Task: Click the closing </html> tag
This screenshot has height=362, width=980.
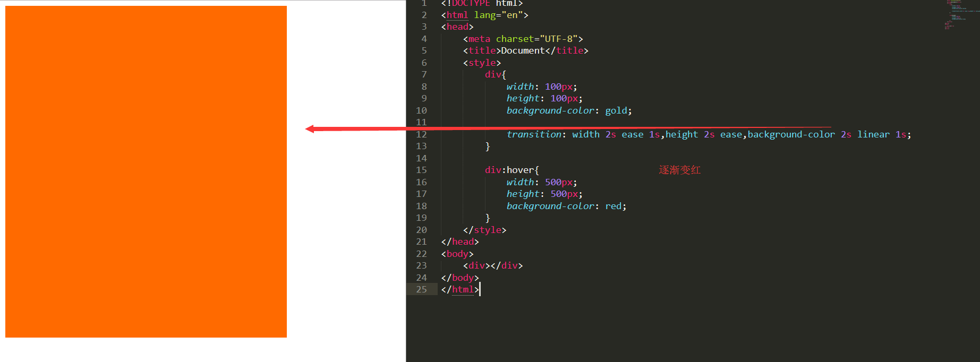Action: click(460, 289)
